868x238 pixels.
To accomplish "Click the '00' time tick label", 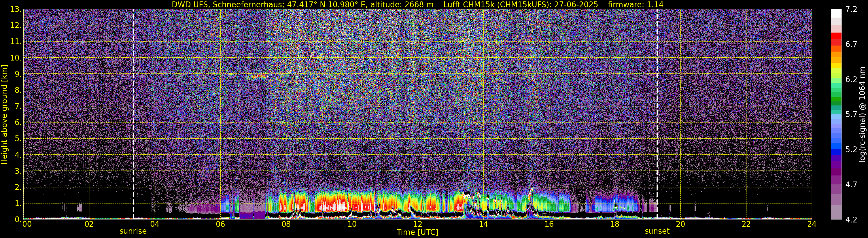I will click(27, 224).
